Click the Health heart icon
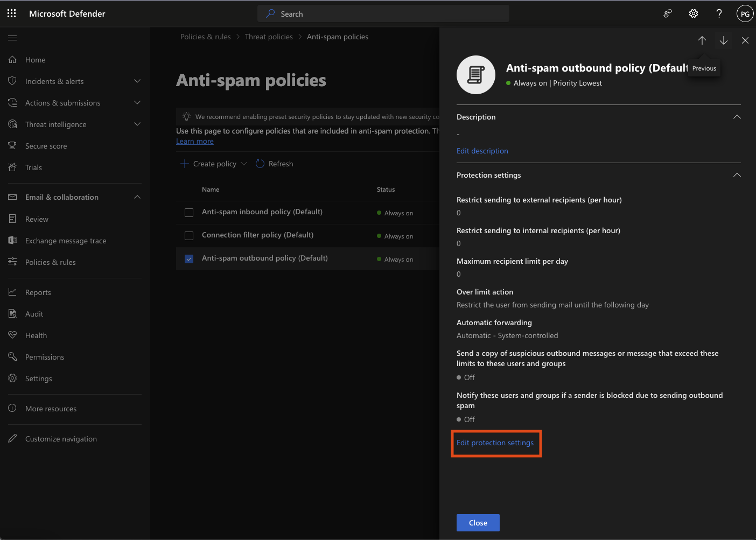The image size is (756, 540). point(12,335)
